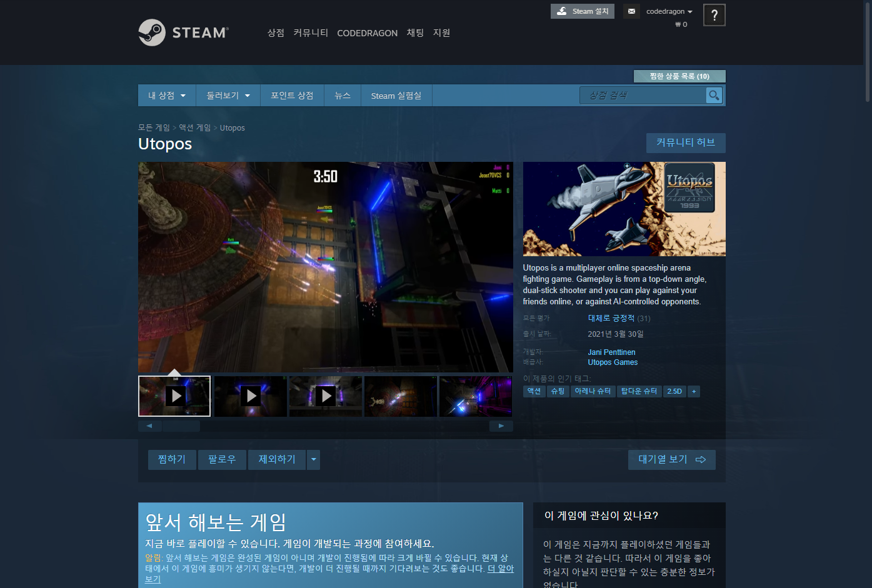Expand the codedragon account dropdown

coord(669,11)
